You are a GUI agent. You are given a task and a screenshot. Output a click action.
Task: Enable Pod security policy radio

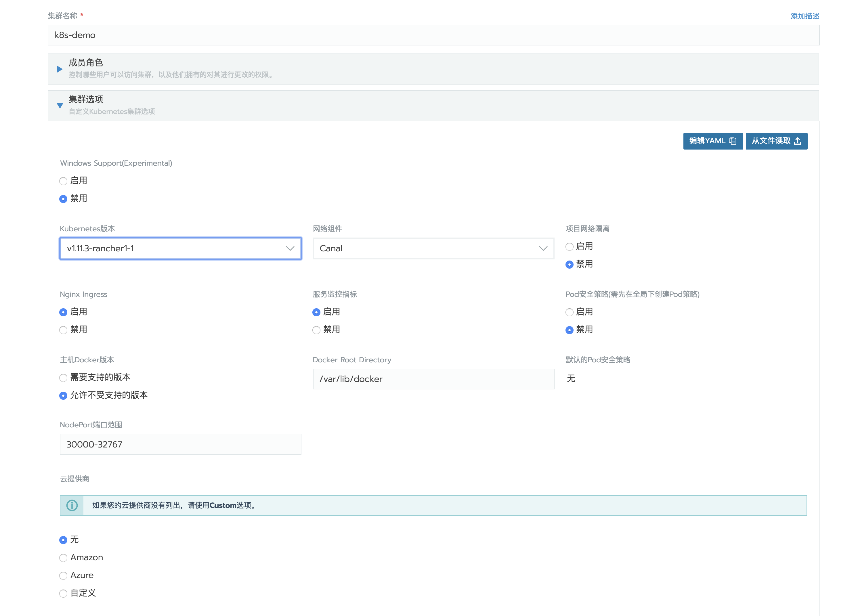coord(569,312)
